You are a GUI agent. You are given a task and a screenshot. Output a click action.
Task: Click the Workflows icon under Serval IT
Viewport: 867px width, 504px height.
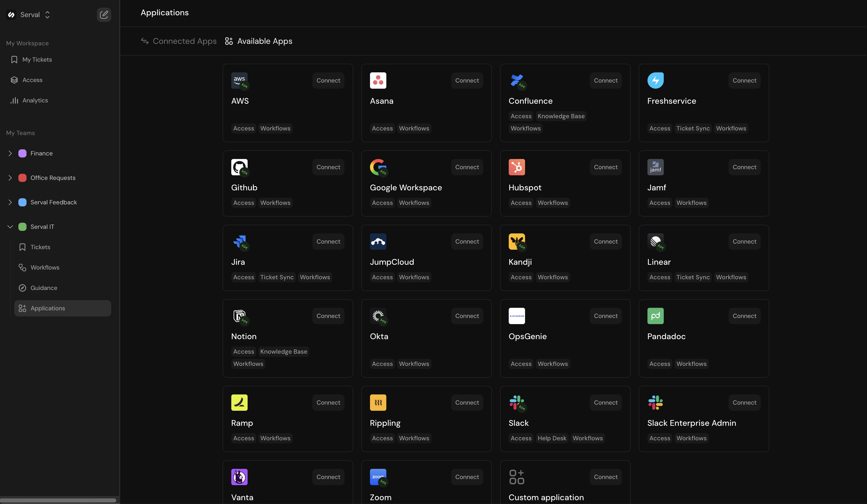click(22, 267)
